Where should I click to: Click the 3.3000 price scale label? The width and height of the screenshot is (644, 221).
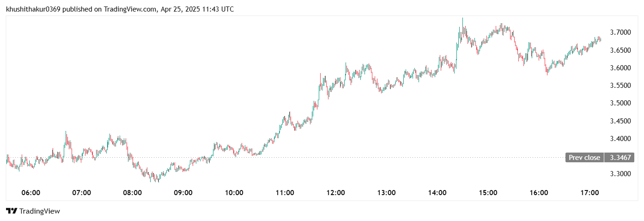coord(620,174)
